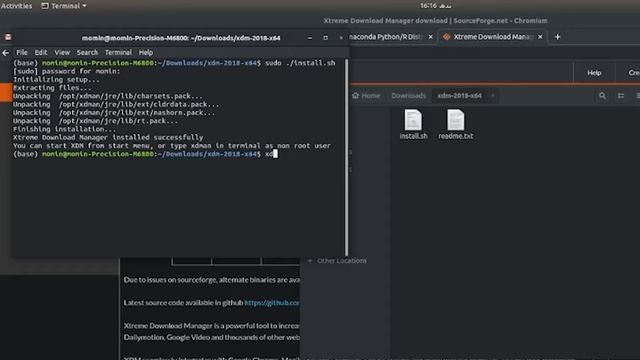Image resolution: width=640 pixels, height=360 pixels.
Task: Open the Activities overview
Action: click(x=16, y=6)
